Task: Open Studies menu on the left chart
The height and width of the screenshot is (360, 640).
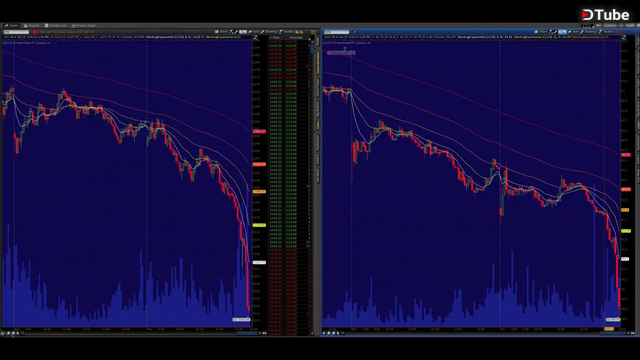Action: [x=287, y=31]
